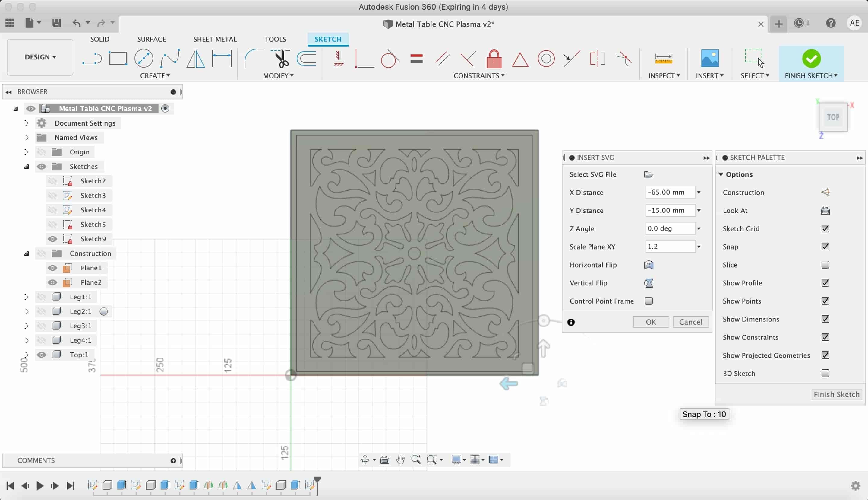This screenshot has width=868, height=500.
Task: Expand the Named Views node
Action: [27, 137]
